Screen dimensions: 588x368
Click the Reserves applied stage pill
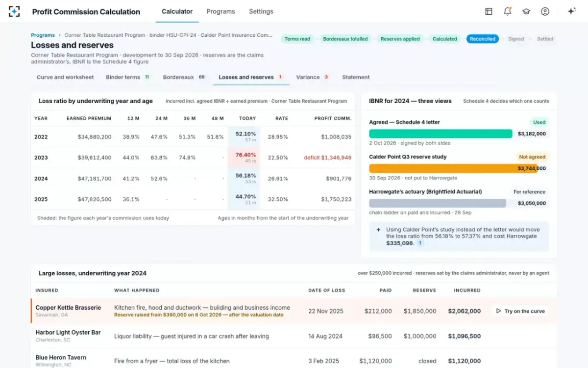[x=400, y=39]
